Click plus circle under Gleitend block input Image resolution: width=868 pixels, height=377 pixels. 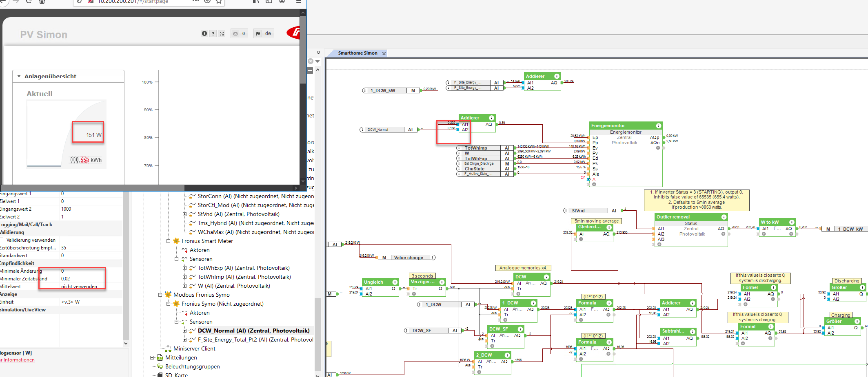coord(581,239)
